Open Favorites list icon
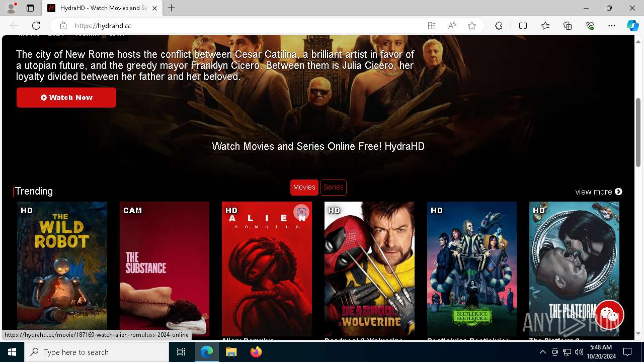This screenshot has width=644, height=362. click(545, 26)
